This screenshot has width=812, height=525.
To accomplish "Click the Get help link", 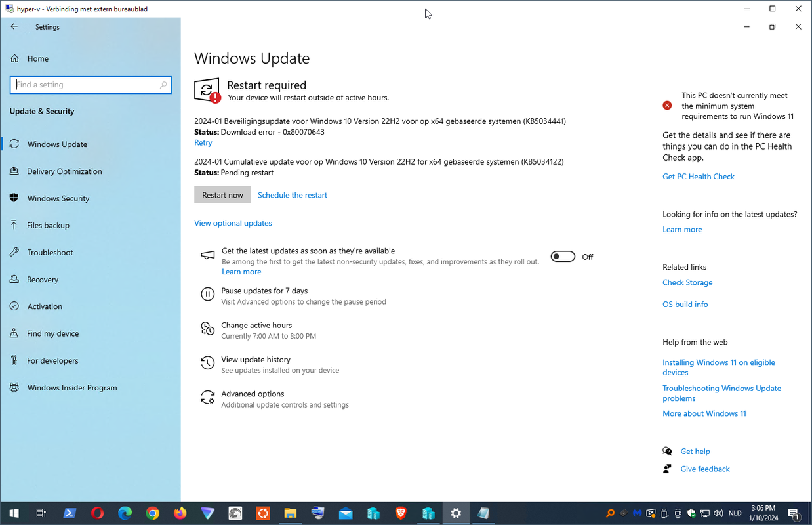I will pyautogui.click(x=695, y=451).
